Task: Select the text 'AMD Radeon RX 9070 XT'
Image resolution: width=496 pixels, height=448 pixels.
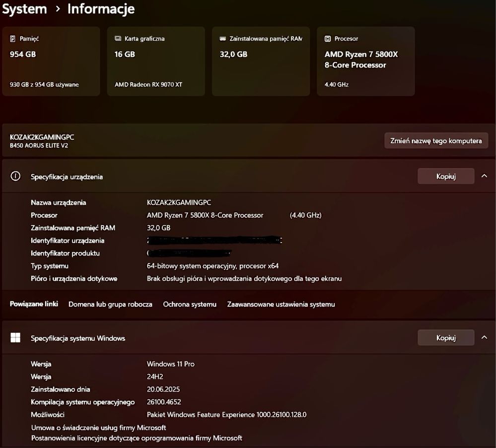Action: point(148,84)
